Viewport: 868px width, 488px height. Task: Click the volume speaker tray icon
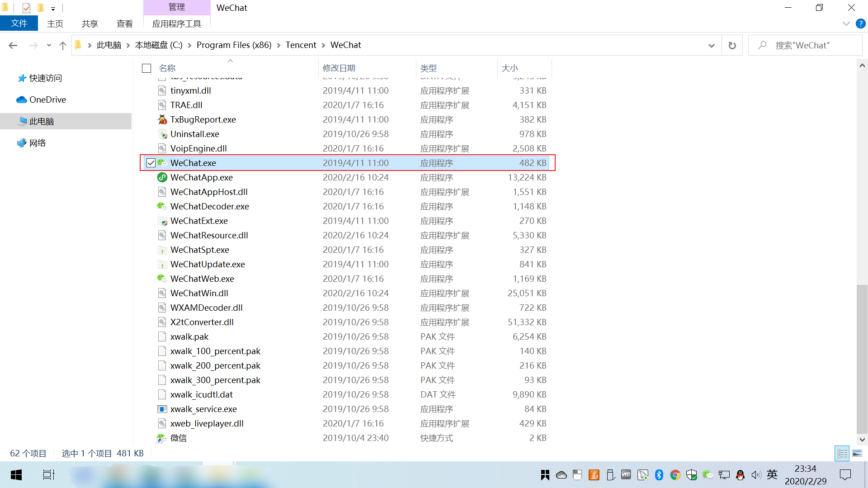point(756,475)
